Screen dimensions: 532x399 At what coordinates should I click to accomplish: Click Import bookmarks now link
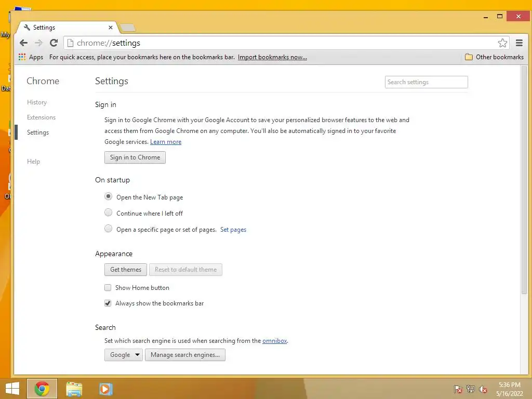coord(272,57)
